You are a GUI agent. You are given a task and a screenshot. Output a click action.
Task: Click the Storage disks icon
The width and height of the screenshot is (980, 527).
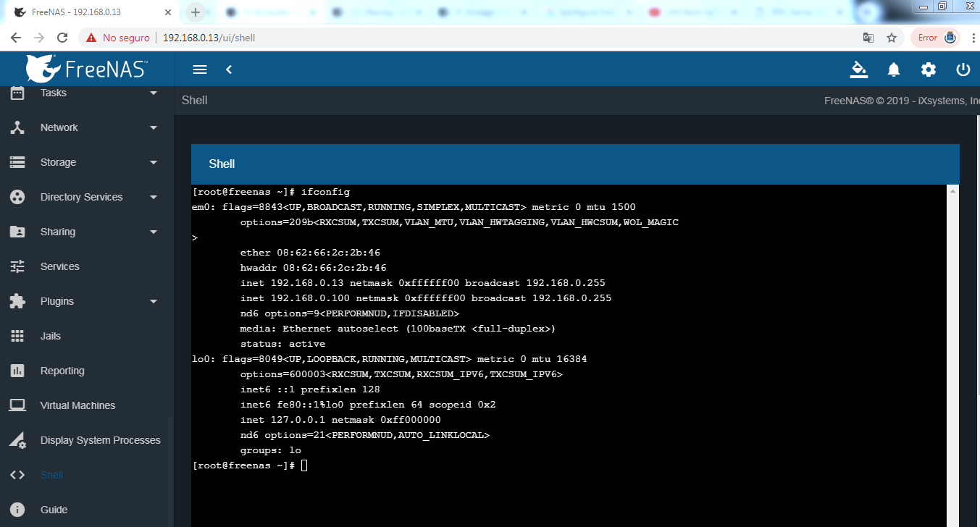pyautogui.click(x=17, y=162)
